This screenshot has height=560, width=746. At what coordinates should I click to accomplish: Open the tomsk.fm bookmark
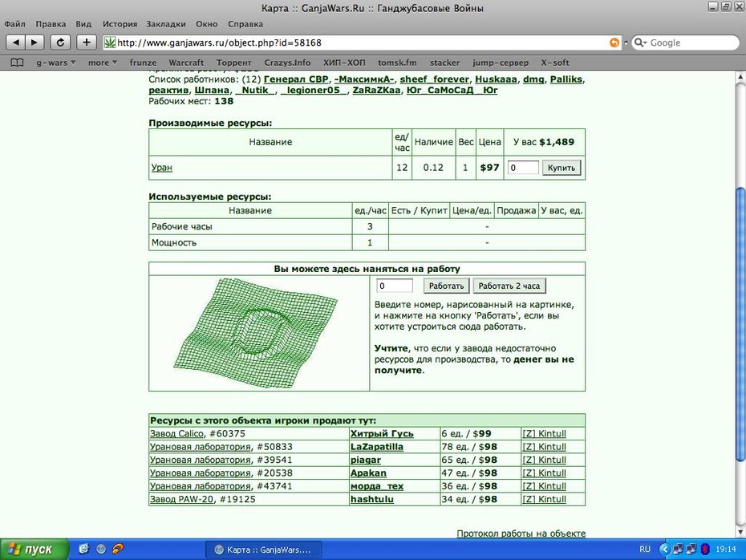coord(397,63)
